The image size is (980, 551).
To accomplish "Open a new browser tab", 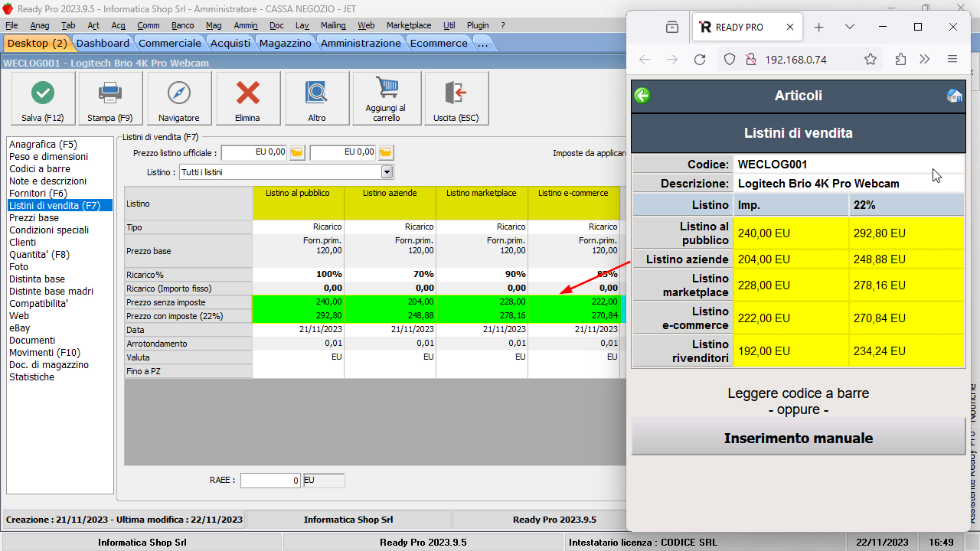I will (x=818, y=27).
